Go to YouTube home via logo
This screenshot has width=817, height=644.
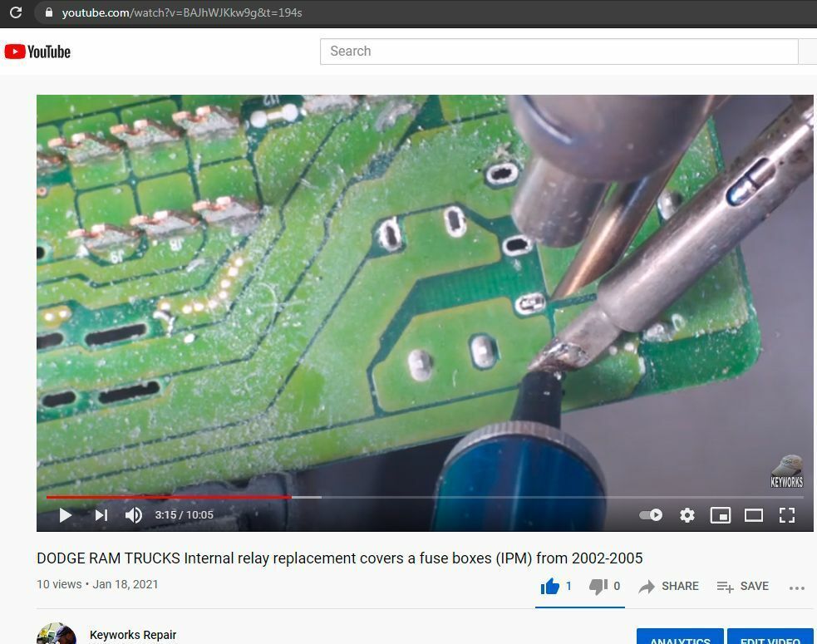point(37,52)
